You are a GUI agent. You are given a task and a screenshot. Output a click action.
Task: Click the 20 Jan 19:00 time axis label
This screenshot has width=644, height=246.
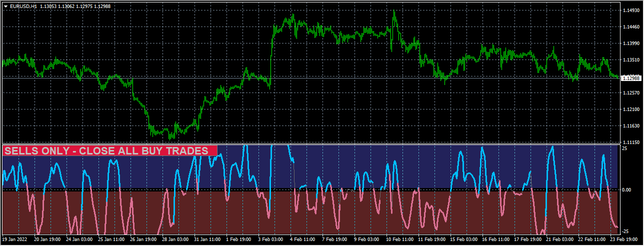[47, 239]
